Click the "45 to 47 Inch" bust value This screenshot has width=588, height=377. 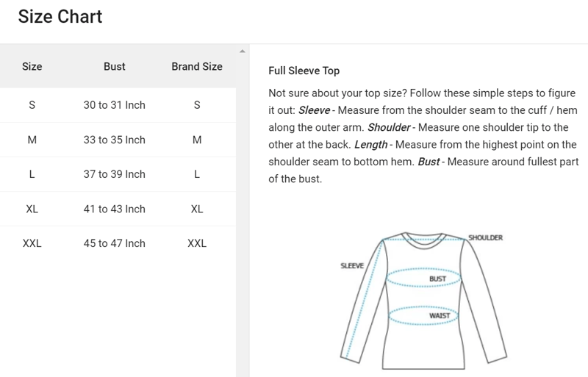[115, 243]
